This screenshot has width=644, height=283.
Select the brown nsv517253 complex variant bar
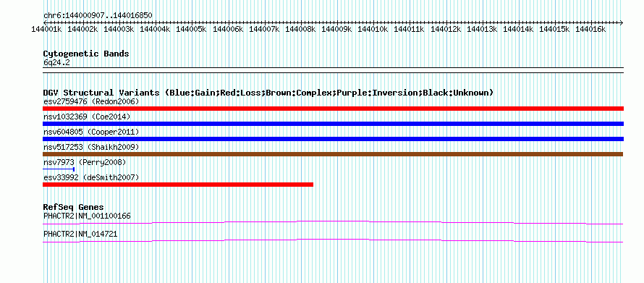333,154
